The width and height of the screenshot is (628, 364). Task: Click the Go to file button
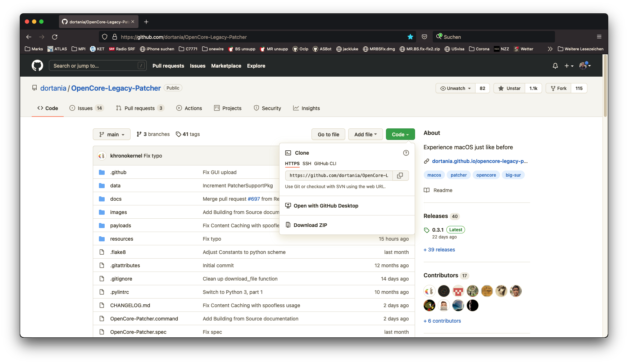pyautogui.click(x=328, y=135)
